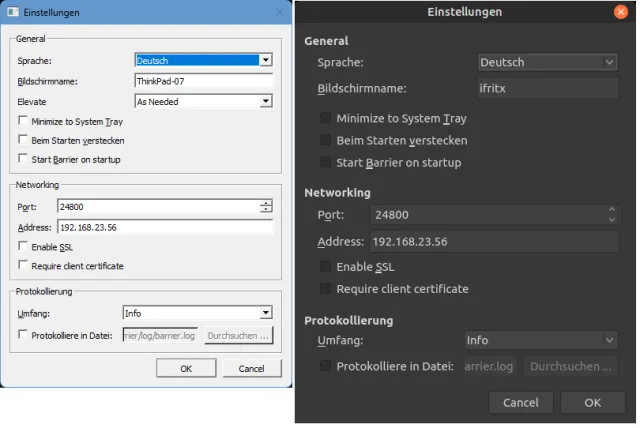Check Require client certificate in dark window

coord(325,288)
